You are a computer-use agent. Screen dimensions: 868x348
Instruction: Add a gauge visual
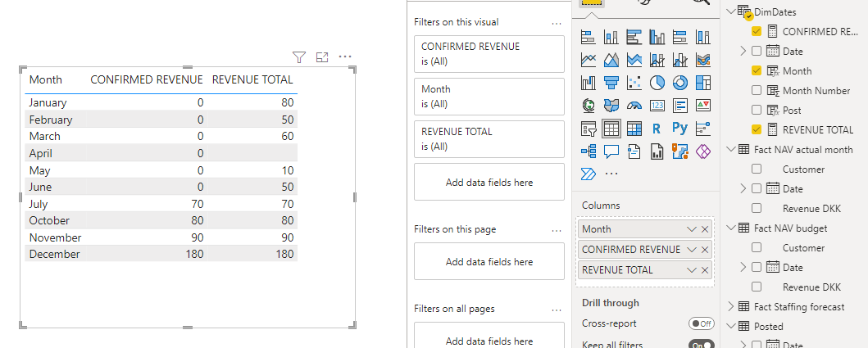tap(634, 105)
